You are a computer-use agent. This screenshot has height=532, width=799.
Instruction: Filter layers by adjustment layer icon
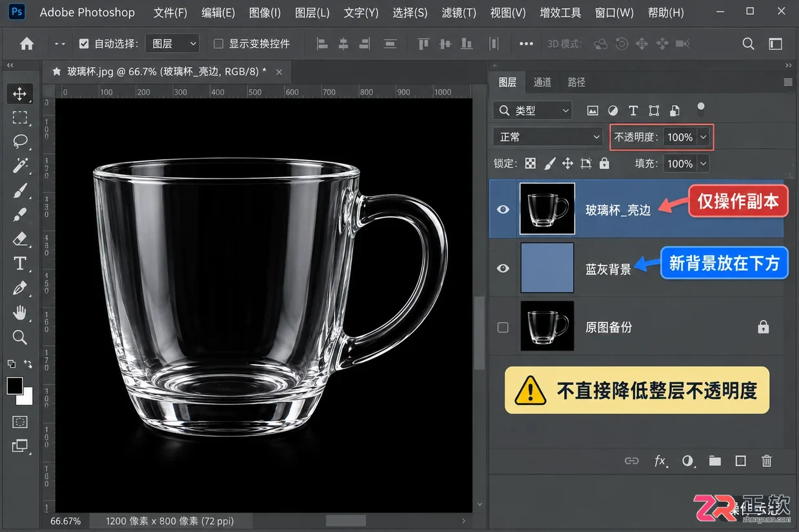coord(612,111)
